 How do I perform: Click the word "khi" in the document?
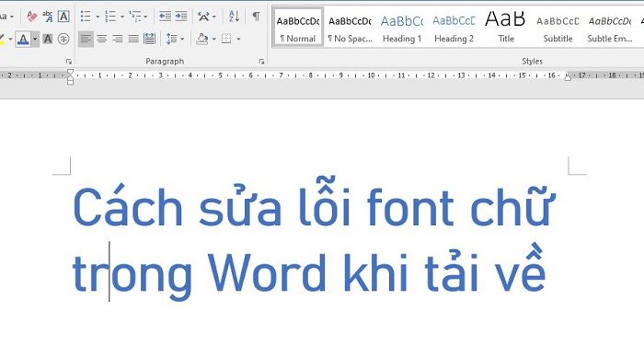click(x=375, y=271)
